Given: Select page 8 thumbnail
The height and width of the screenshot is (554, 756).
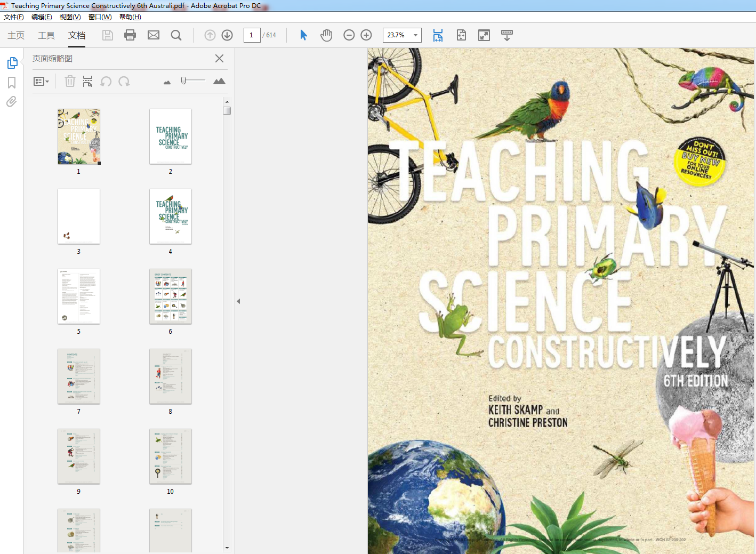Looking at the screenshot, I should [x=171, y=376].
